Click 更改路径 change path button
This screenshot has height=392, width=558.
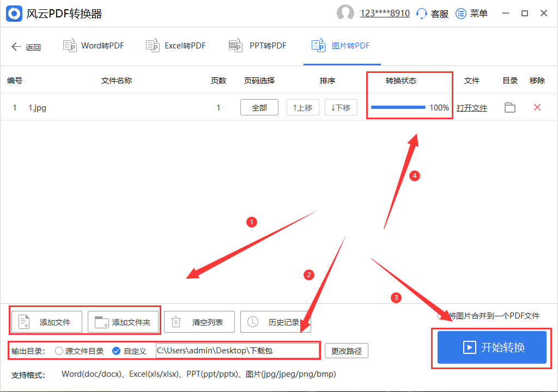point(347,351)
